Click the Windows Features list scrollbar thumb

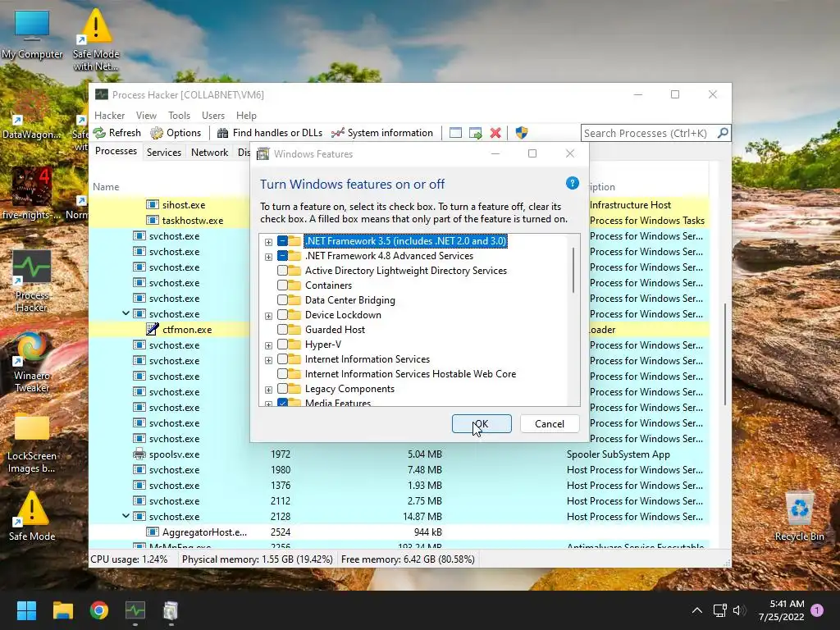pyautogui.click(x=573, y=270)
